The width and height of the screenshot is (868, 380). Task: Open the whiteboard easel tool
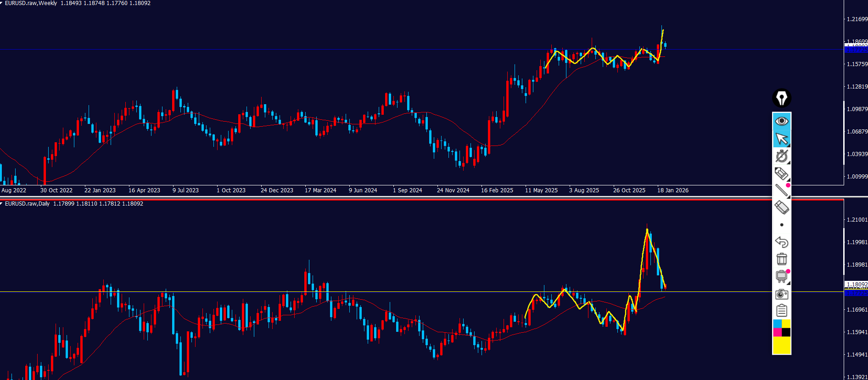point(781,276)
